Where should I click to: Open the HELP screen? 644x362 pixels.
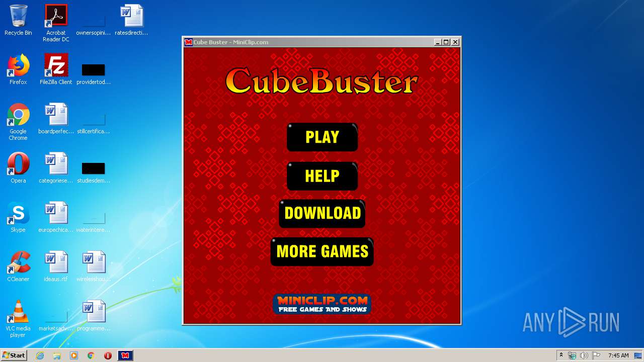322,176
